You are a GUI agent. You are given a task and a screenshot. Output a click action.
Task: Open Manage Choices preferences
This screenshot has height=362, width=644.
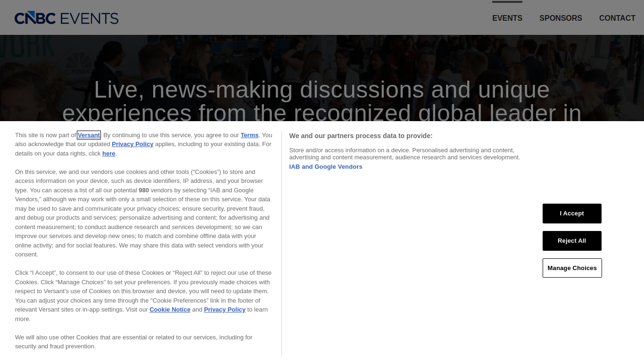[572, 268]
